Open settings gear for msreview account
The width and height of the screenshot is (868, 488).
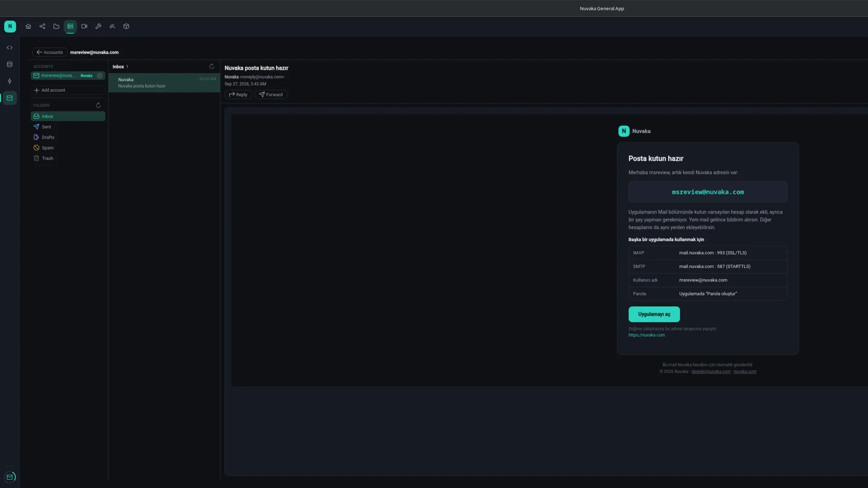tap(100, 75)
